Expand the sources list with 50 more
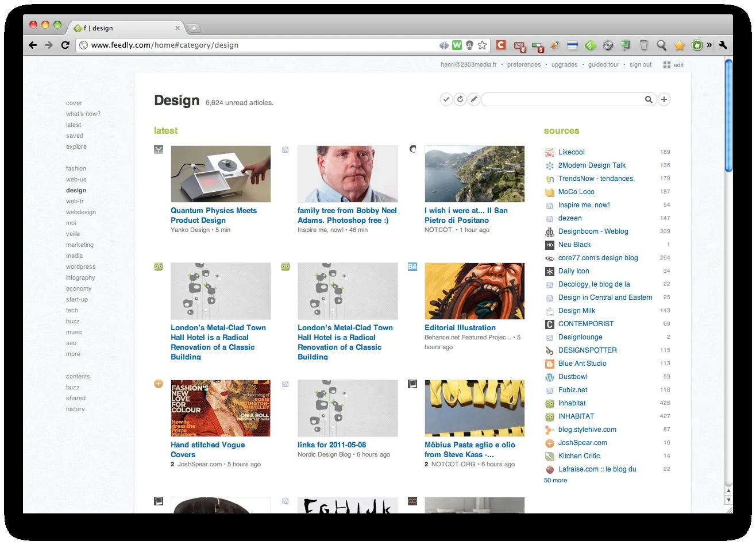The height and width of the screenshot is (545, 756). point(556,480)
